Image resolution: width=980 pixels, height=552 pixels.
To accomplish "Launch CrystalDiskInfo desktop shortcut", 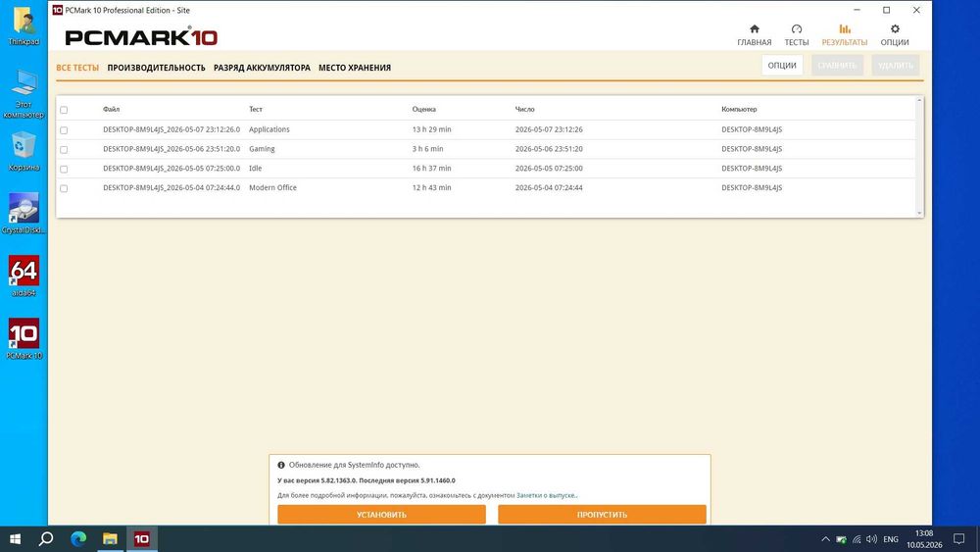I will click(24, 214).
